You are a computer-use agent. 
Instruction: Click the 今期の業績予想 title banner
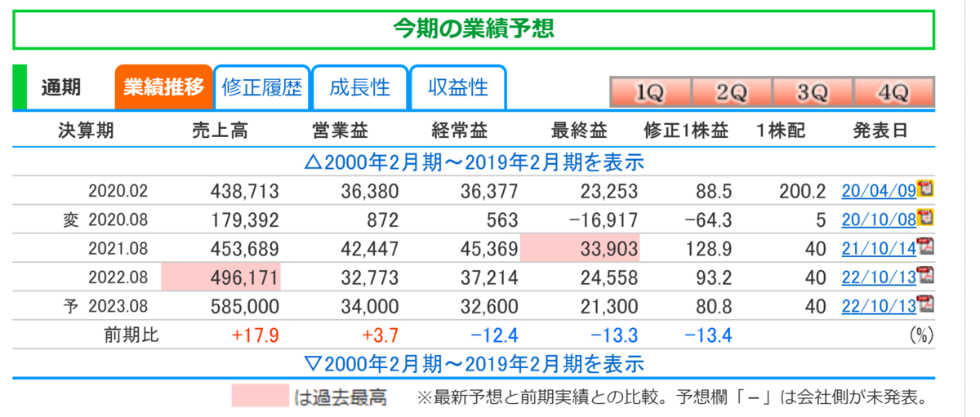pyautogui.click(x=474, y=29)
